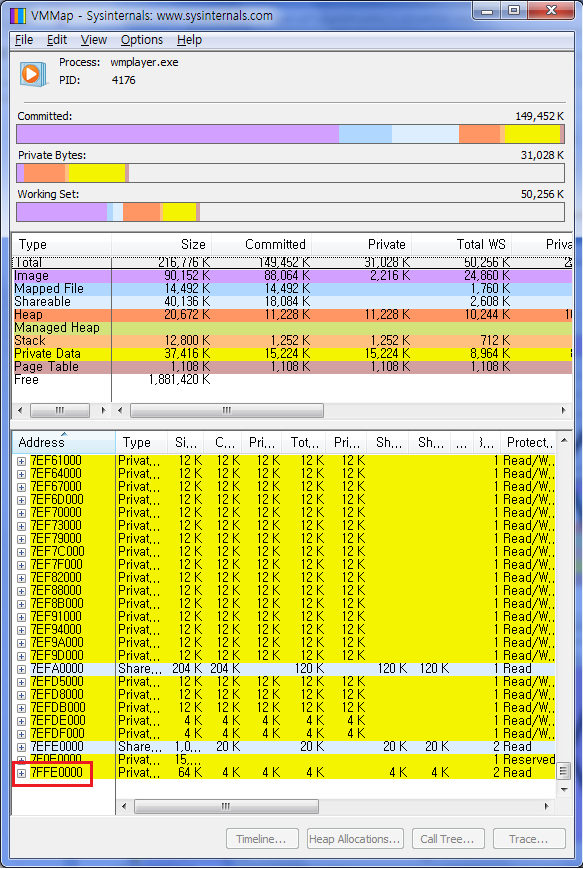Click the details list scroll up arrow
The height and width of the screenshot is (869, 583).
564,440
